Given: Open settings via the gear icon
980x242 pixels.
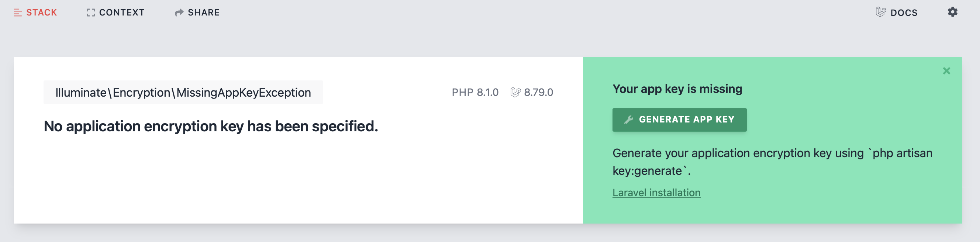Looking at the screenshot, I should [x=952, y=12].
